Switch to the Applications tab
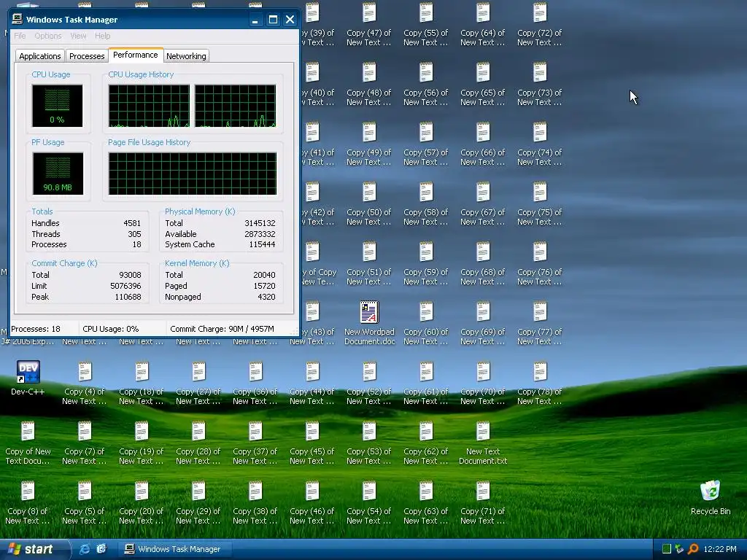 click(40, 56)
